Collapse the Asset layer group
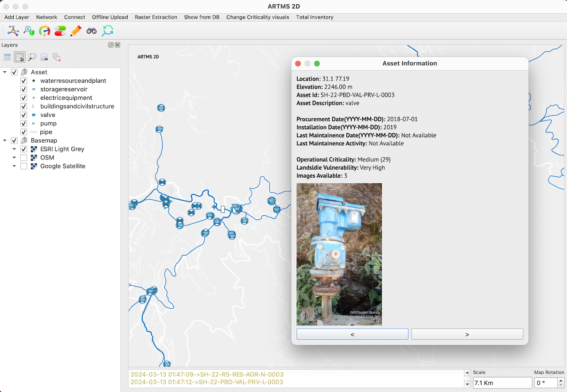567x392 pixels. [5, 72]
